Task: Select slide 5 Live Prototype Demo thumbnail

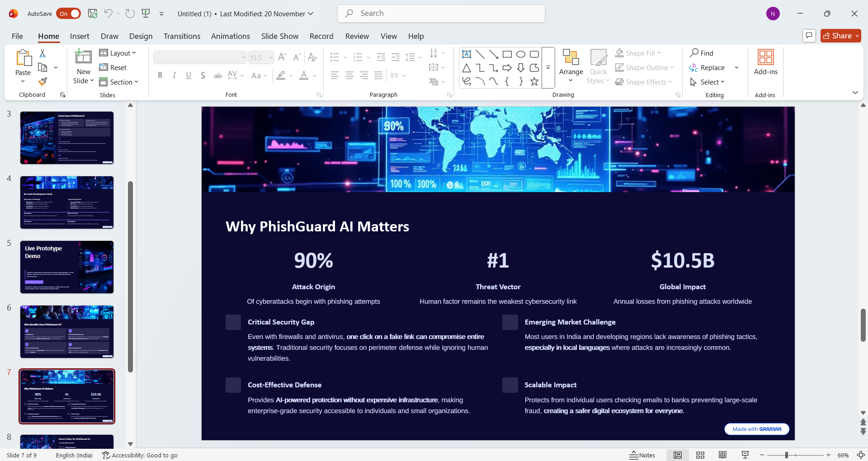Action: (x=67, y=267)
